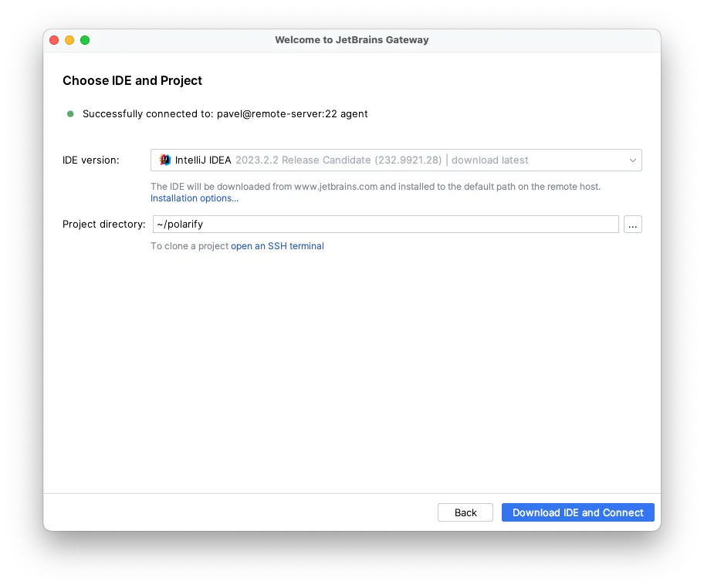
Task: Click Download IDE and Connect
Action: click(577, 512)
